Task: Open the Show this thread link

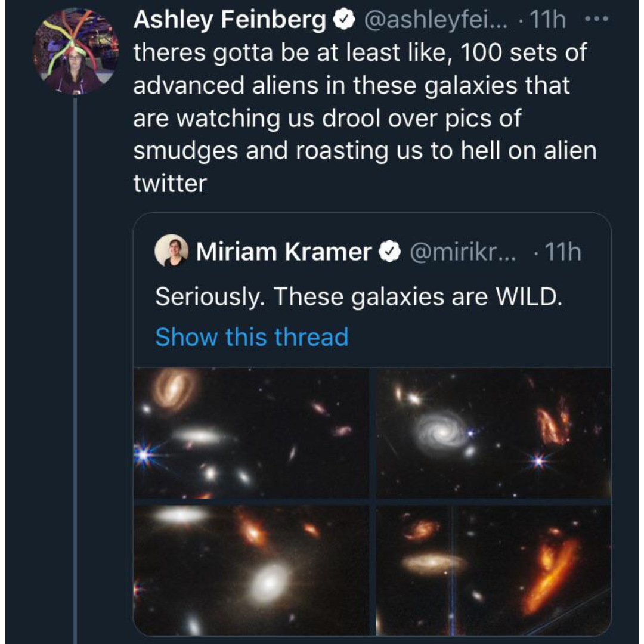Action: [251, 336]
